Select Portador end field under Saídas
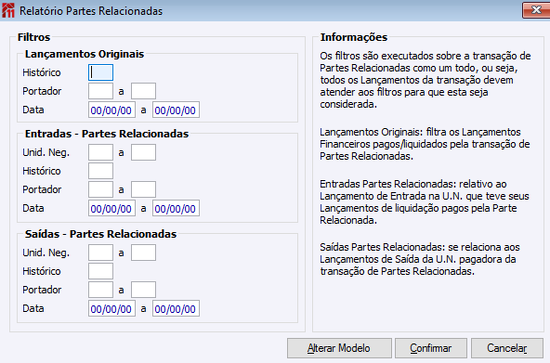This screenshot has height=363, width=550. tap(143, 290)
